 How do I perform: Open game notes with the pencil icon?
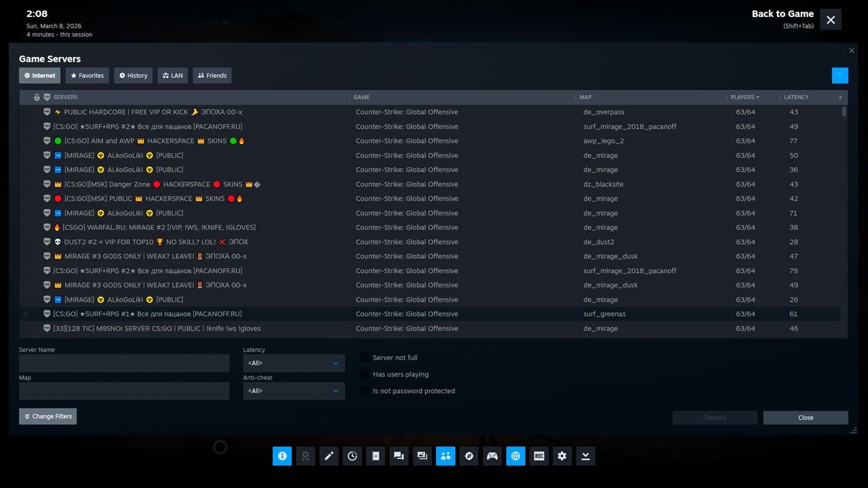(329, 456)
